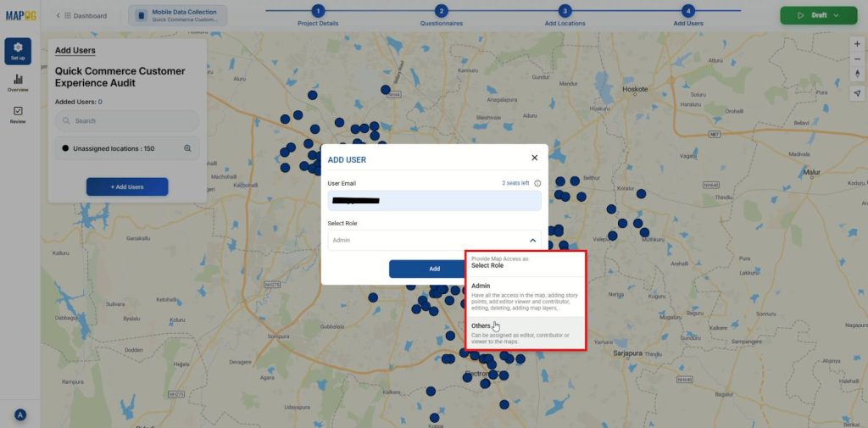Reset the map compass orientation
Image resolution: width=868 pixels, height=428 pixels.
[x=857, y=74]
